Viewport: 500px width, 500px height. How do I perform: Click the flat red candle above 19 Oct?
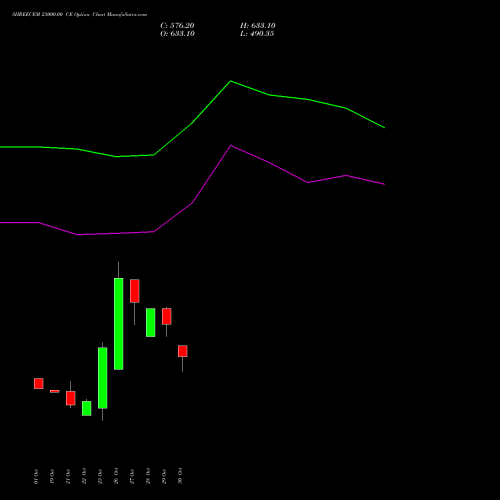point(55,391)
